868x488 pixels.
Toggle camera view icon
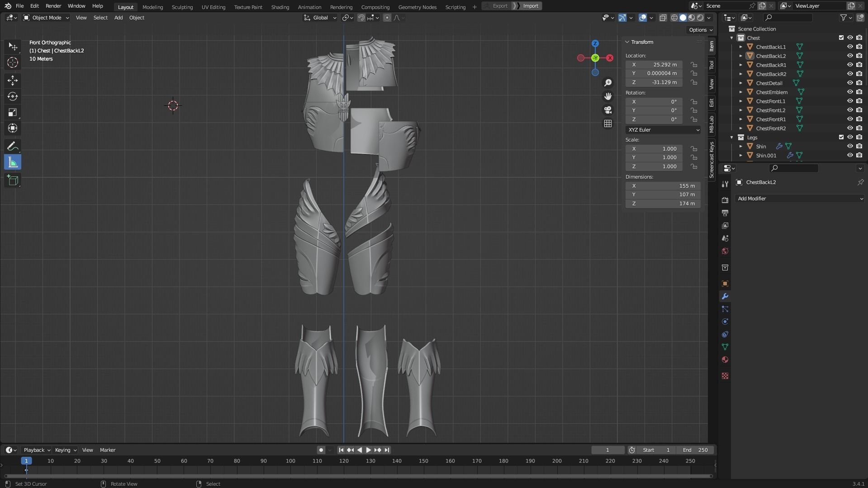tap(608, 110)
